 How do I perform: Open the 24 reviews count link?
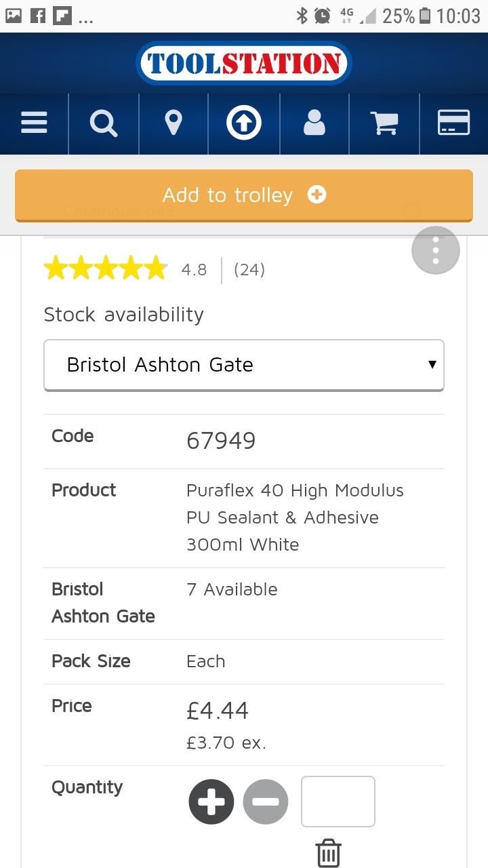pyautogui.click(x=249, y=270)
